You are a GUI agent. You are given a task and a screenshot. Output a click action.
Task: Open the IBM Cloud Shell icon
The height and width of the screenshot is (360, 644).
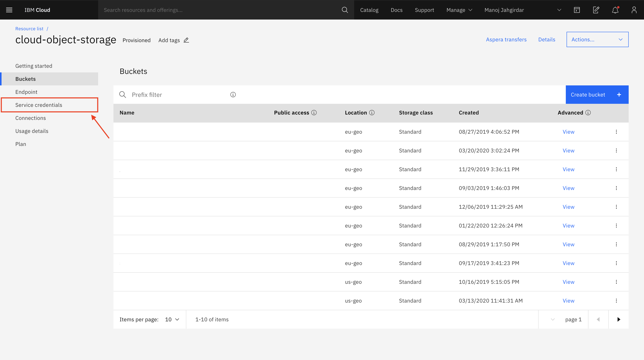(577, 10)
